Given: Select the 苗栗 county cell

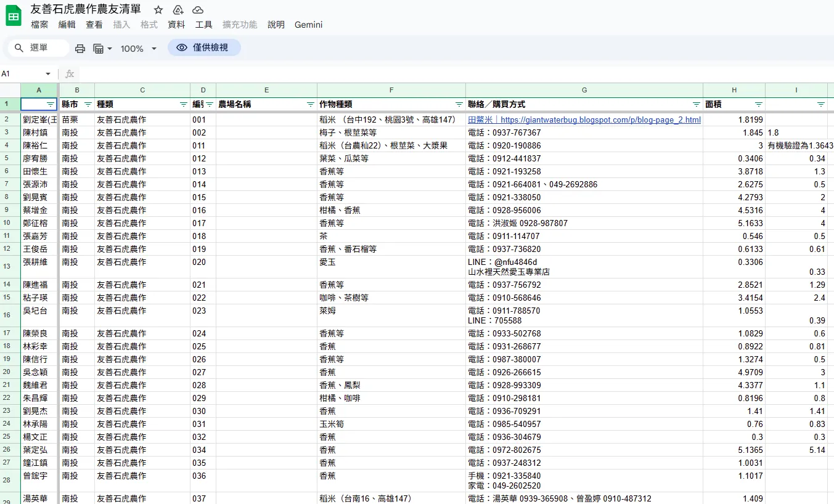Looking at the screenshot, I should click(77, 120).
